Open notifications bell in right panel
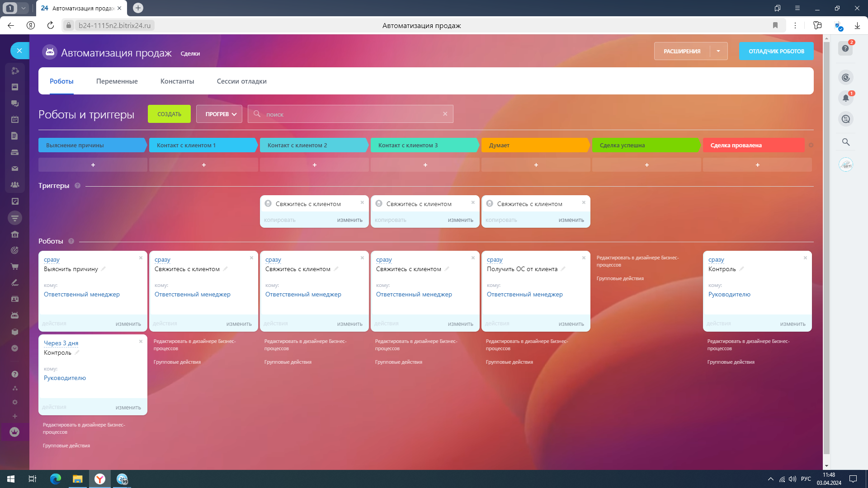 coord(845,98)
